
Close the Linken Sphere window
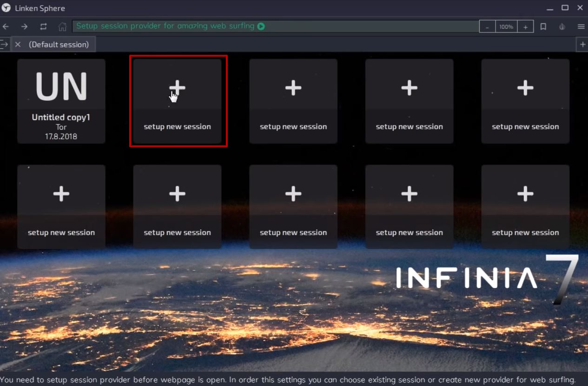[x=580, y=7]
